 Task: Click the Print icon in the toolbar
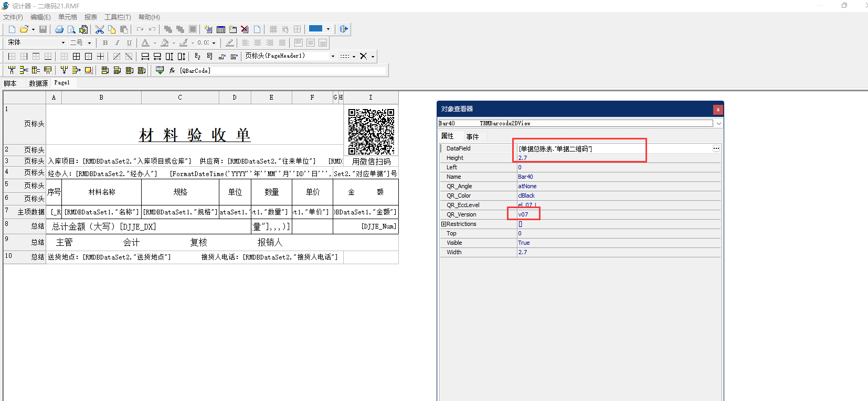59,29
